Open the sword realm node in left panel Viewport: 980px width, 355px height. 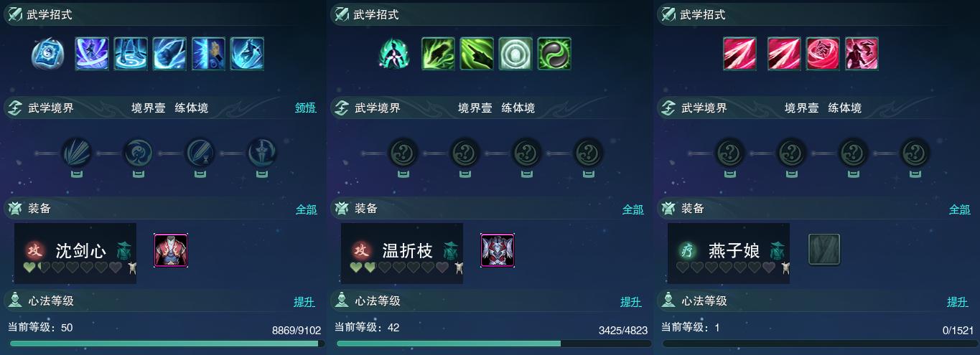(x=262, y=153)
